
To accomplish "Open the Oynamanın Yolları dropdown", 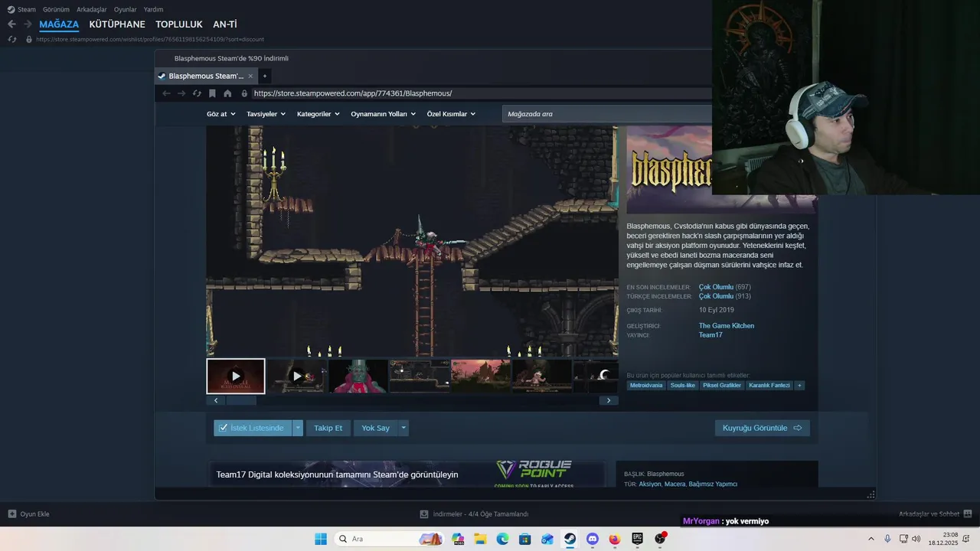I will point(383,114).
